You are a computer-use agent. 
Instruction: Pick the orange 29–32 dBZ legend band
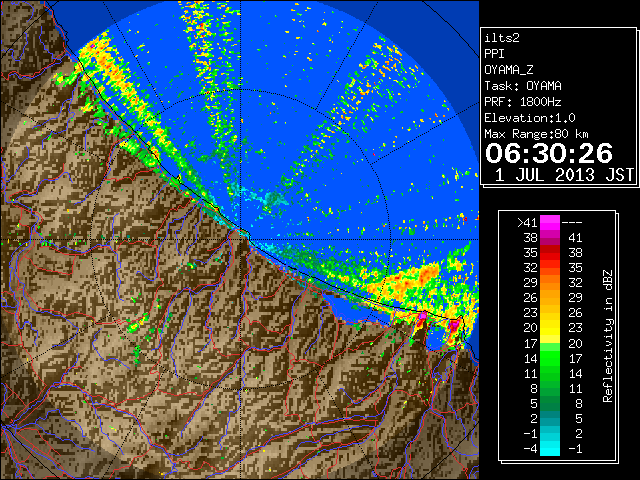(x=550, y=283)
